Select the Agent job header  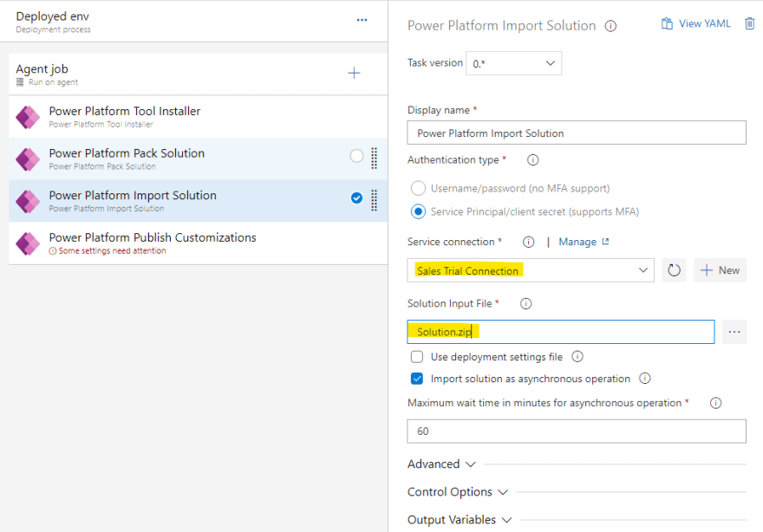click(x=198, y=74)
